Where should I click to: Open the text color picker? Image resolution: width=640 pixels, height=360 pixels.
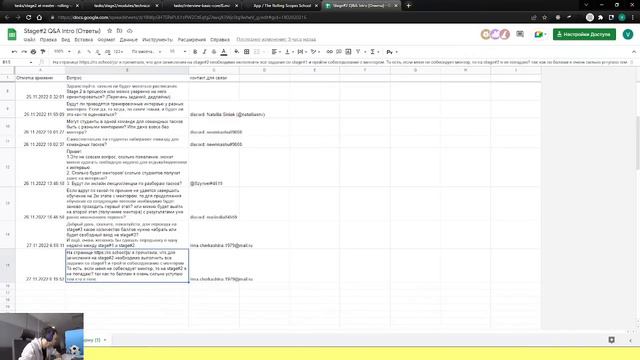pos(224,52)
